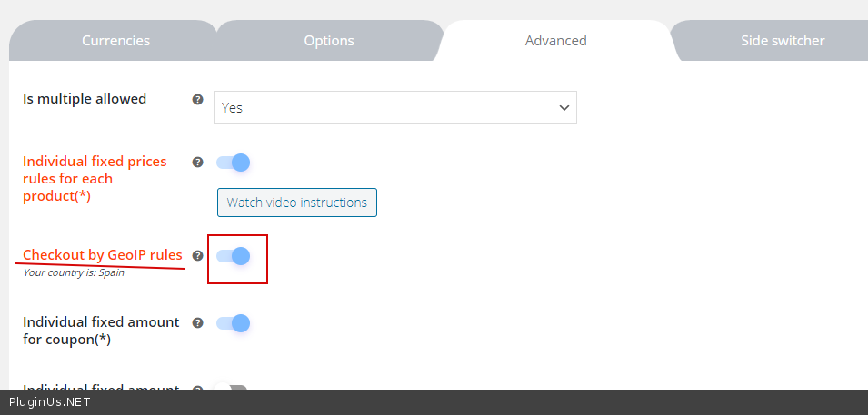868x415 pixels.
Task: Click the Is multiple allowed label text
Action: (x=85, y=99)
